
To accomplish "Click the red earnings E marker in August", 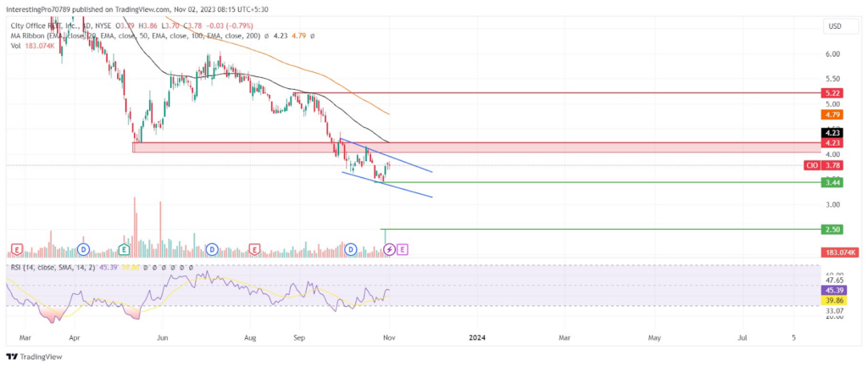I will [254, 250].
